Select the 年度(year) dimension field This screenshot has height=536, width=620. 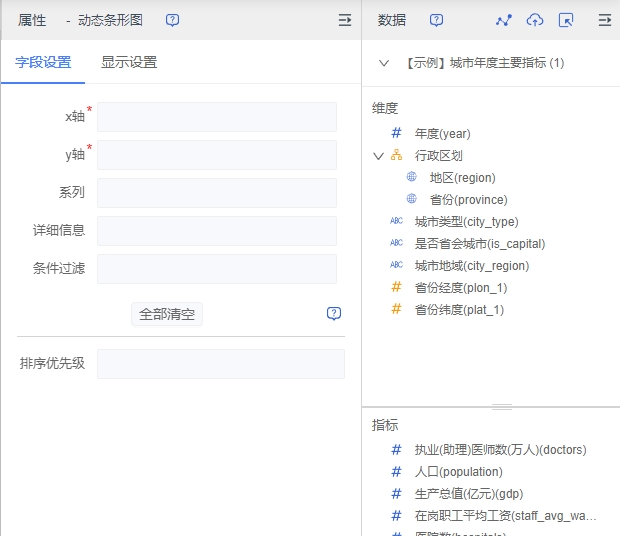coord(442,133)
